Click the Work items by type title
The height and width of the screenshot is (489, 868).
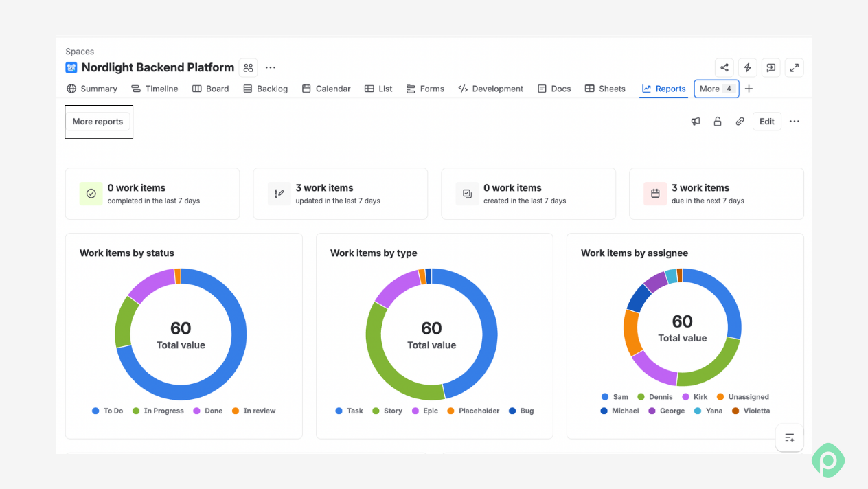(374, 253)
